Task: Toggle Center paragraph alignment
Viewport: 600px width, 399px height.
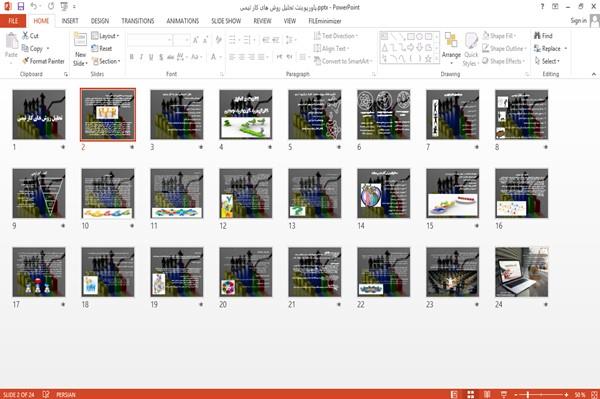Action: point(242,57)
